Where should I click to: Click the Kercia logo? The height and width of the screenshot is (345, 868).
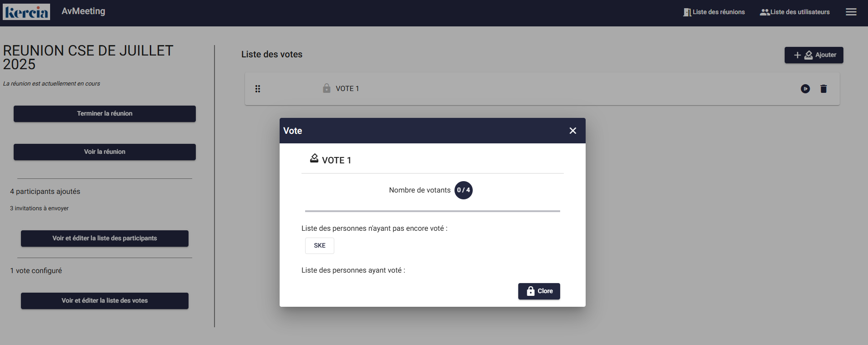(x=26, y=12)
